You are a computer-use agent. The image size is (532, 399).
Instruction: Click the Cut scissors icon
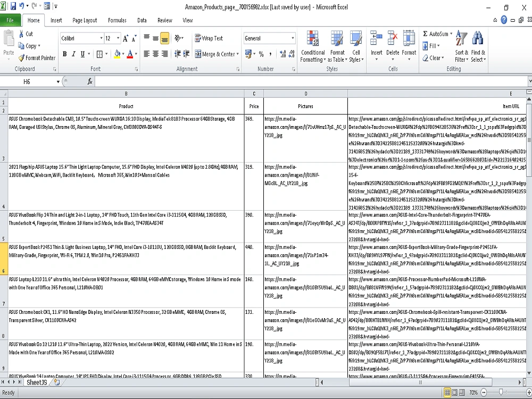pos(21,34)
